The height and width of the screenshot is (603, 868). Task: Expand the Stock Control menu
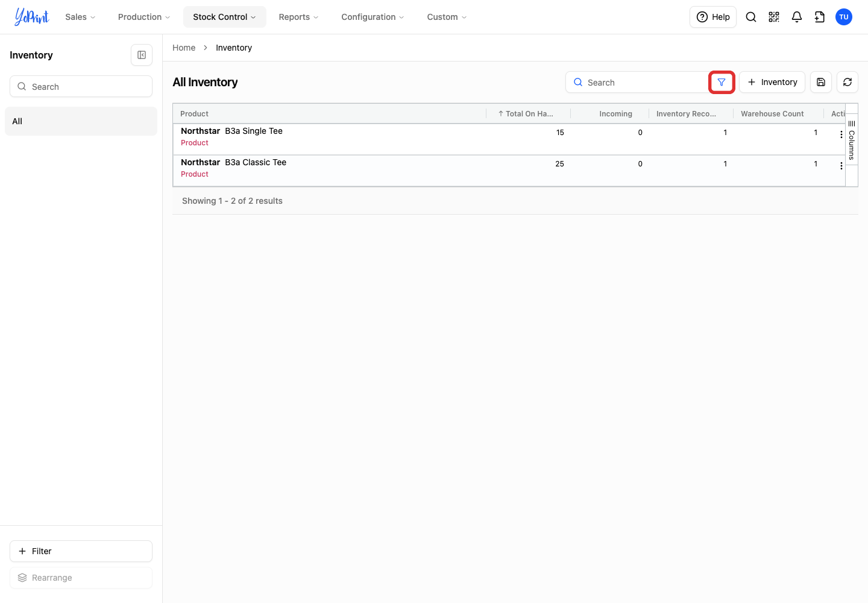pos(225,17)
